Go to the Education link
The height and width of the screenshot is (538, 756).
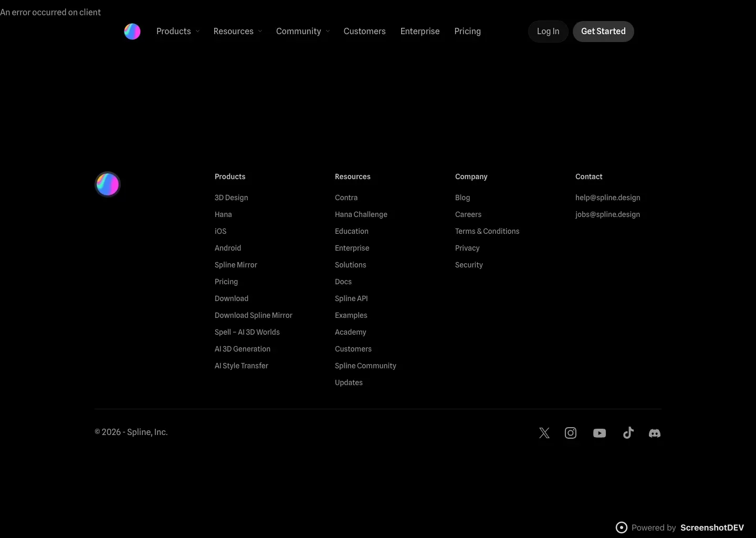[352, 231]
